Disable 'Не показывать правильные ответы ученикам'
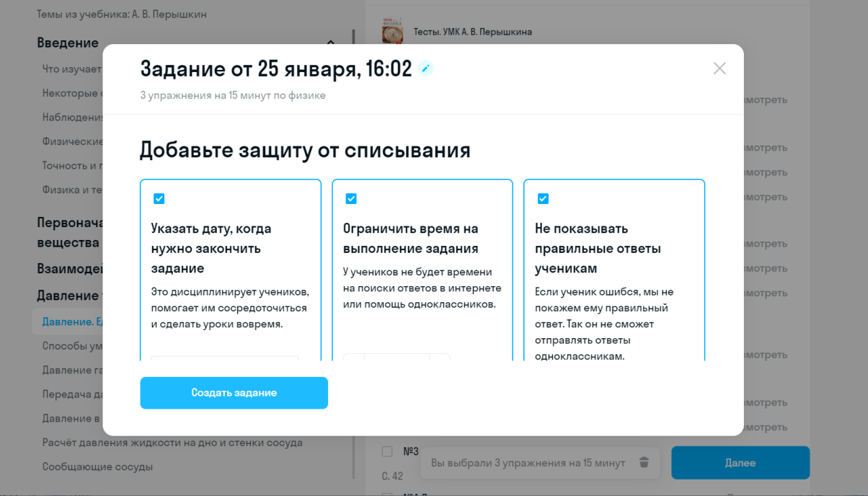868x496 pixels. [x=543, y=199]
